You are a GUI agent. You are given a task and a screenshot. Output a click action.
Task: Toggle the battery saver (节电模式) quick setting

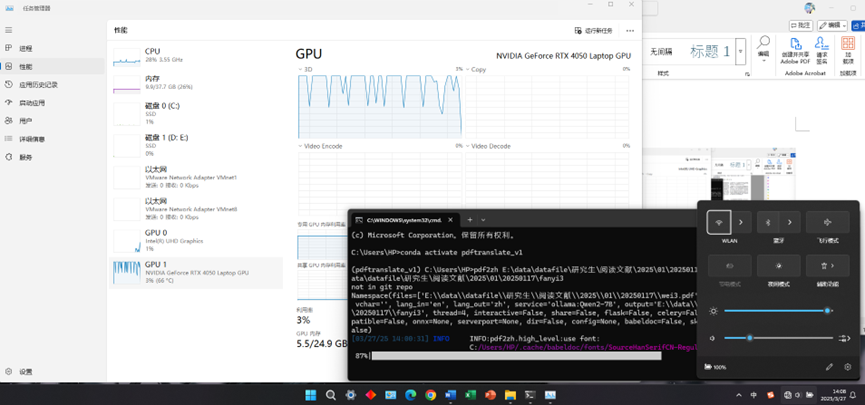[729, 266]
